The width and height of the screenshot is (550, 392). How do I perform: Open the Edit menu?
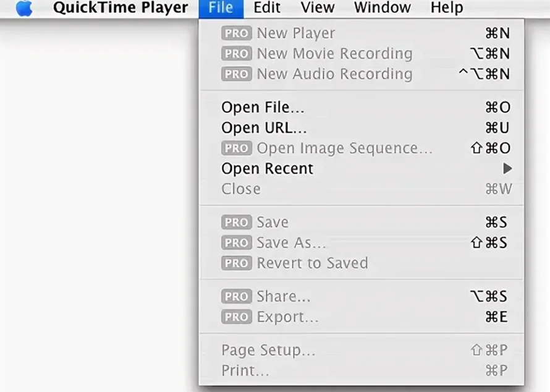(x=267, y=7)
